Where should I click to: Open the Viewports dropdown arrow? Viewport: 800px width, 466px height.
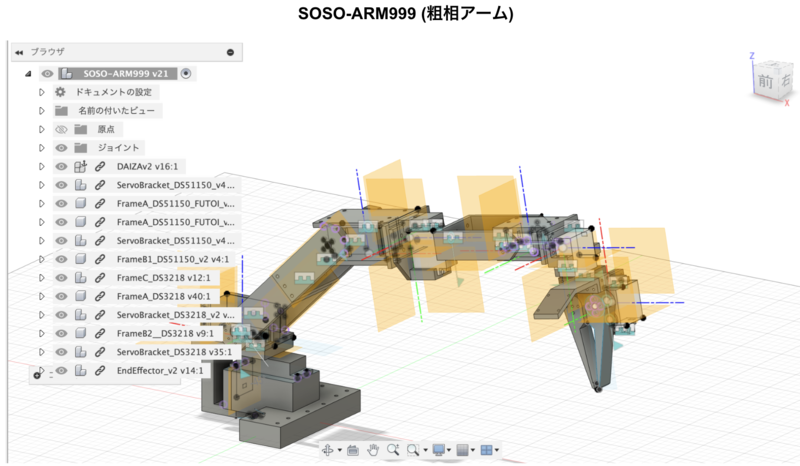pyautogui.click(x=496, y=450)
